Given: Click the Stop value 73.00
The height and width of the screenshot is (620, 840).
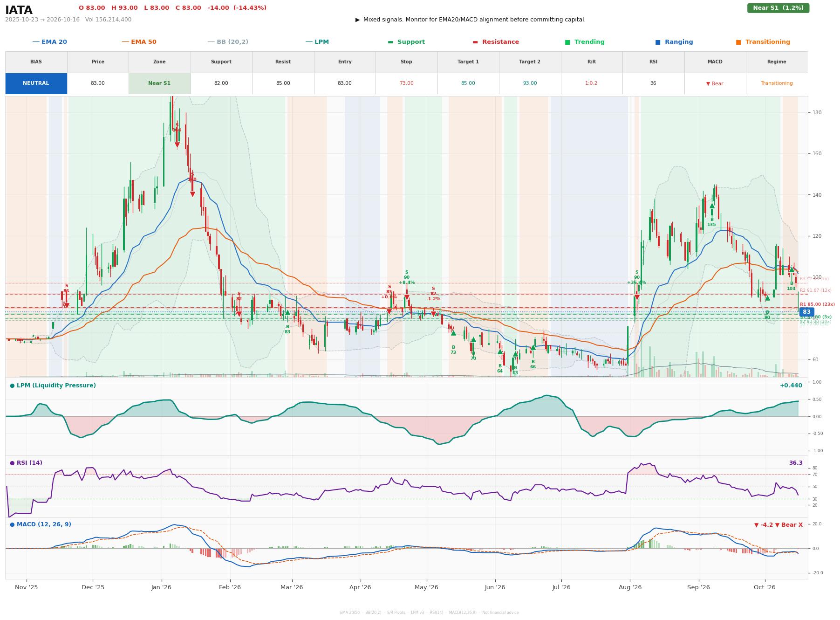Looking at the screenshot, I should pyautogui.click(x=406, y=83).
